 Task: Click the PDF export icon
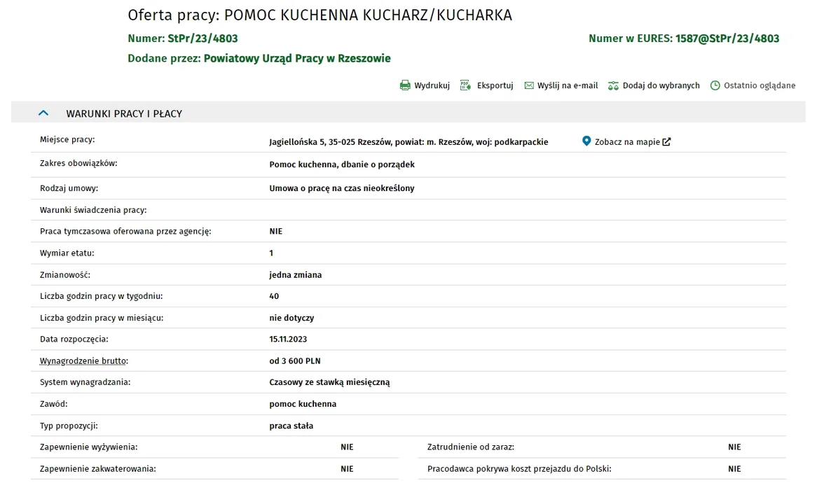pyautogui.click(x=465, y=85)
